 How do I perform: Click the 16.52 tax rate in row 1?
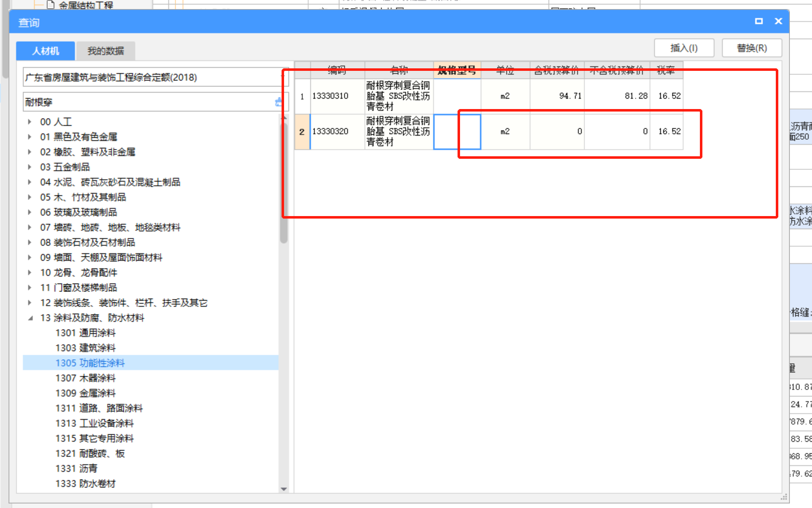(x=667, y=96)
